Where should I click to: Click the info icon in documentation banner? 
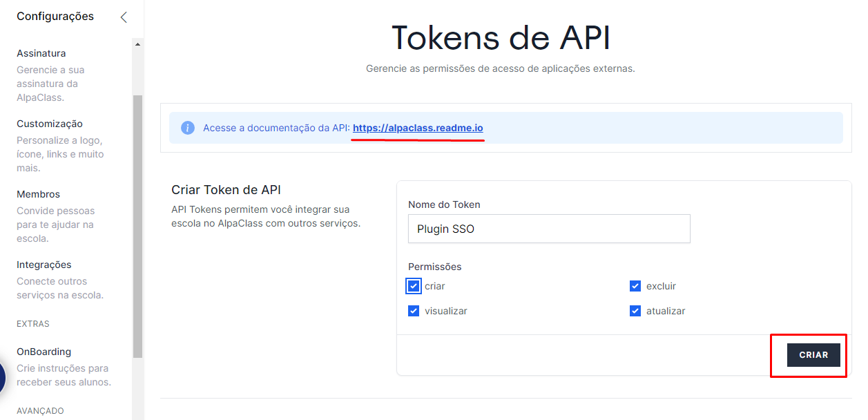(187, 128)
